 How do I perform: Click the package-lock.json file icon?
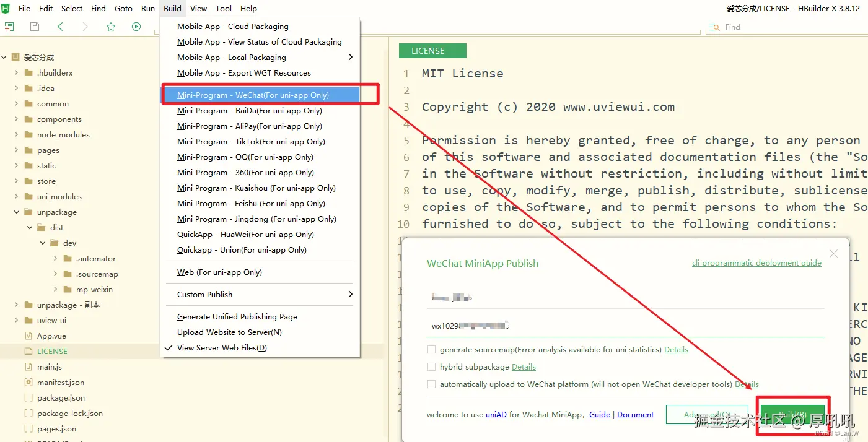point(28,413)
